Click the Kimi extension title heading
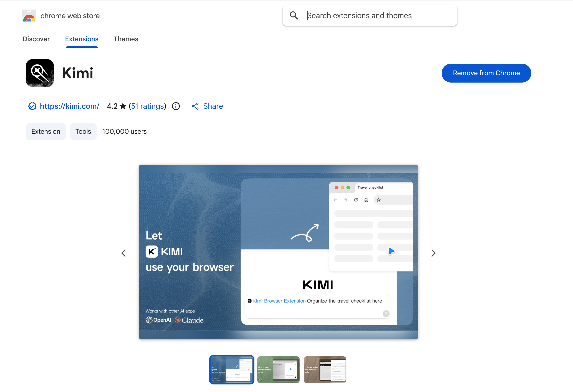573x392 pixels. pos(77,73)
